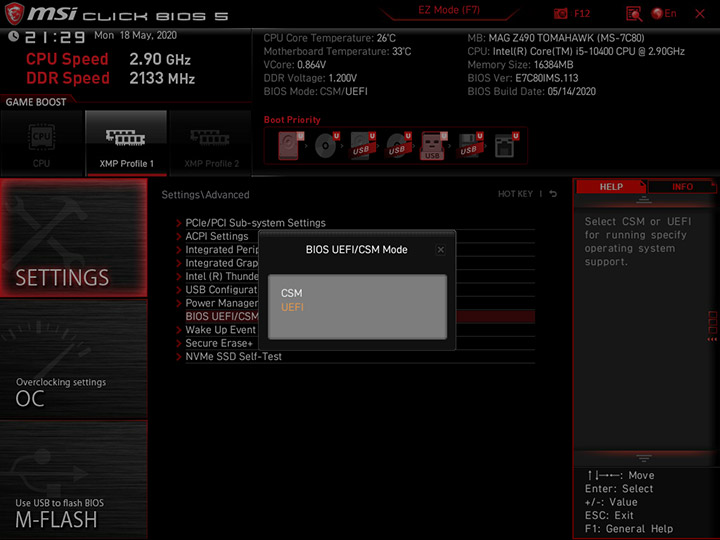Click the MSI dragon shield logo

coord(14,14)
